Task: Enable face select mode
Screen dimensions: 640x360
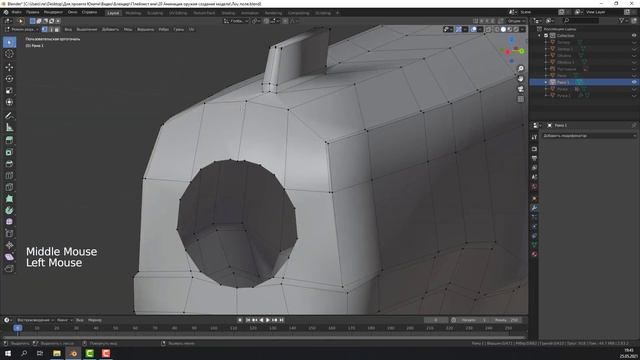Action: (x=57, y=29)
